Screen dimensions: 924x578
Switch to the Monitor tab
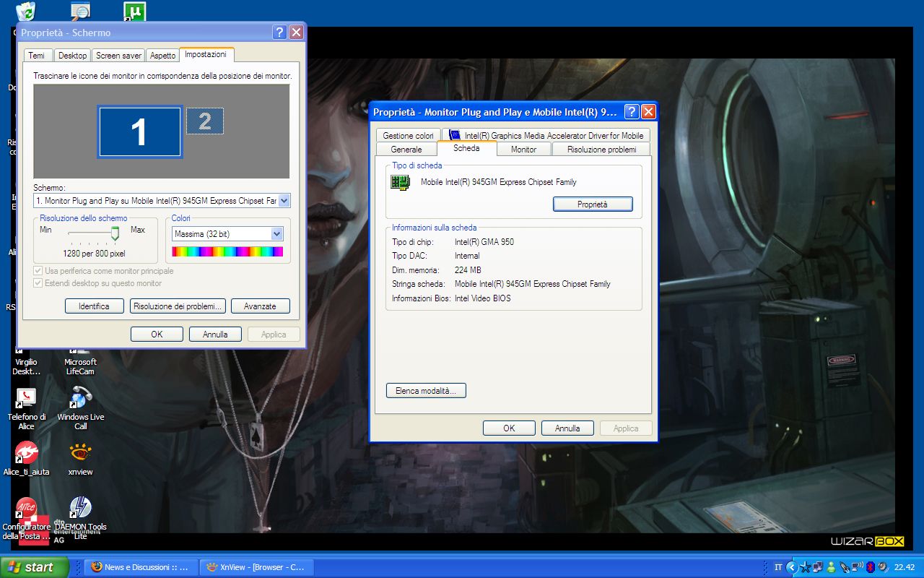pyautogui.click(x=523, y=149)
